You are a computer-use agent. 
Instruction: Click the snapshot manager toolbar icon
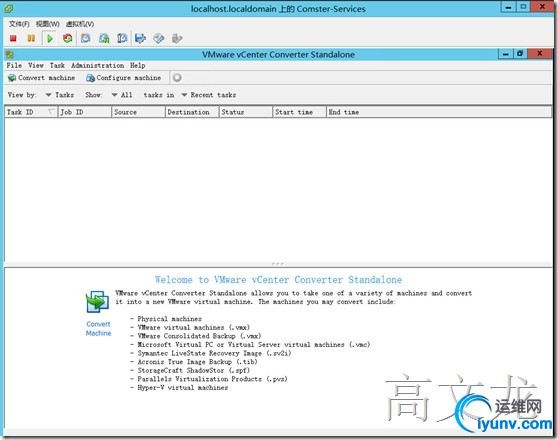coord(122,38)
